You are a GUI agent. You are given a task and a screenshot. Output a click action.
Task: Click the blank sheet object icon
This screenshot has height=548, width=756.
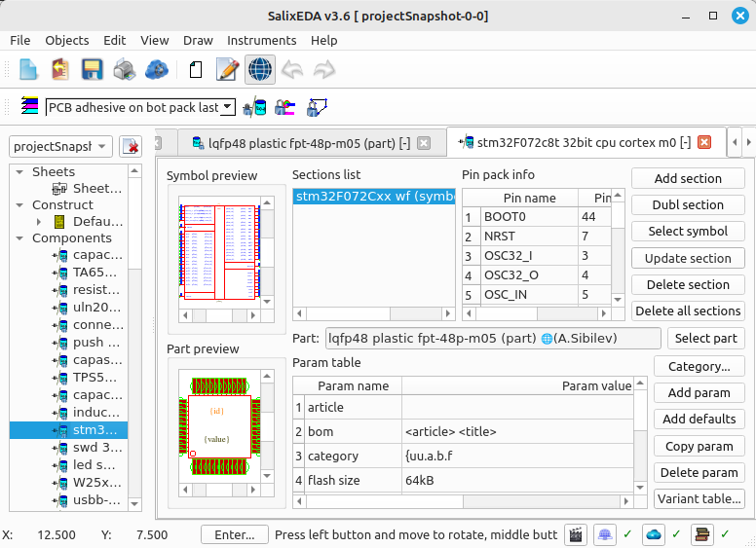click(195, 69)
